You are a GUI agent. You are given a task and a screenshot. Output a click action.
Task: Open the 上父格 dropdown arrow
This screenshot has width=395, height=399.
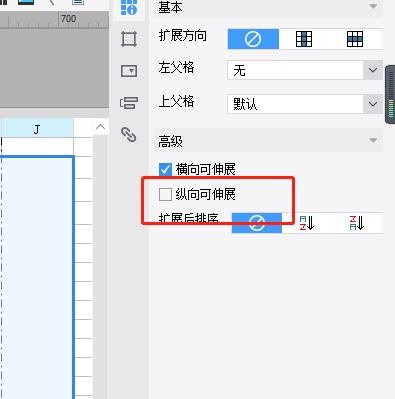373,104
